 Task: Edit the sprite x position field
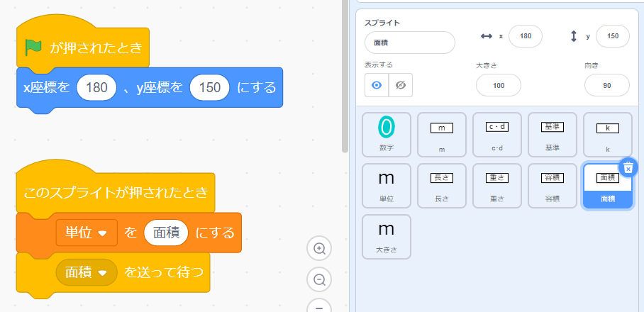[526, 36]
